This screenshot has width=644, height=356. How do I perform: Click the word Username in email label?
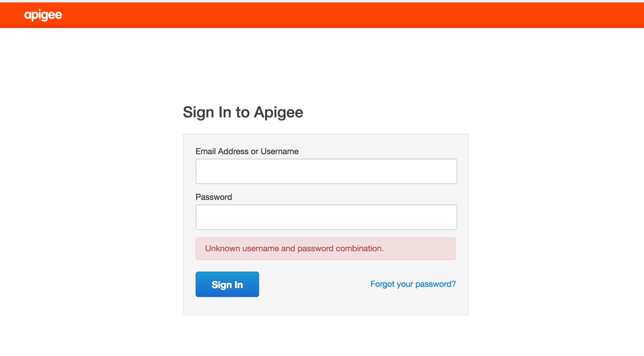click(279, 151)
